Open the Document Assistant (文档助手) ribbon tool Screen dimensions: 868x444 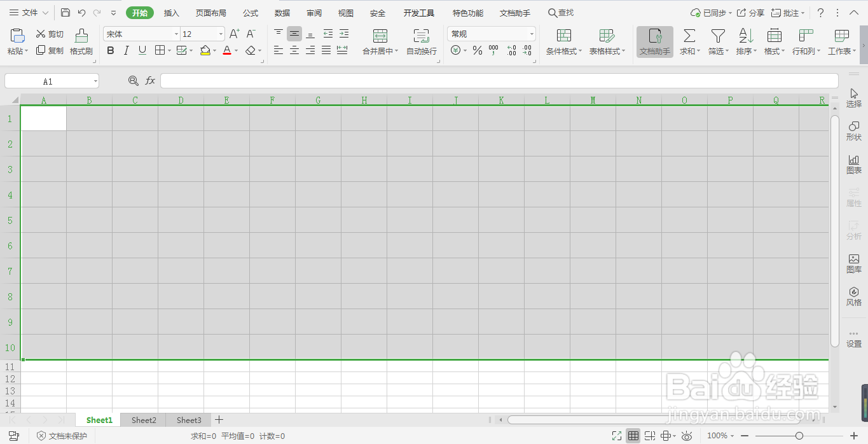655,42
